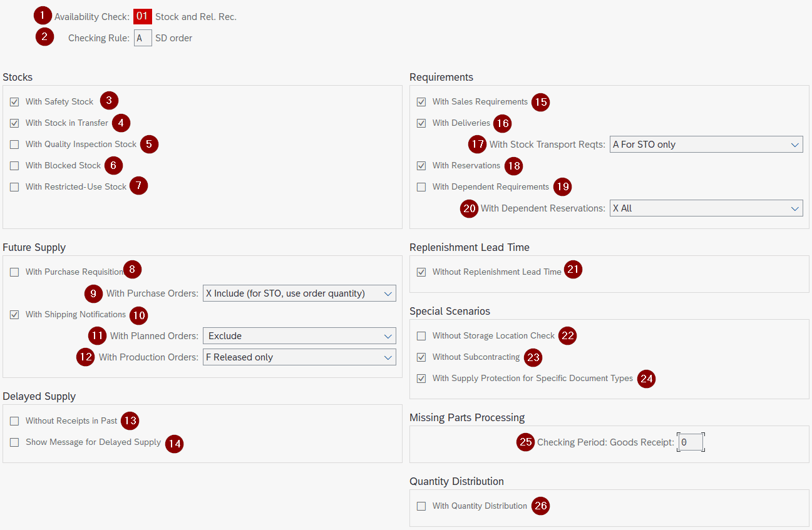Click numbered marker 9 near Purchase Orders
This screenshot has height=530, width=812.
(x=93, y=293)
